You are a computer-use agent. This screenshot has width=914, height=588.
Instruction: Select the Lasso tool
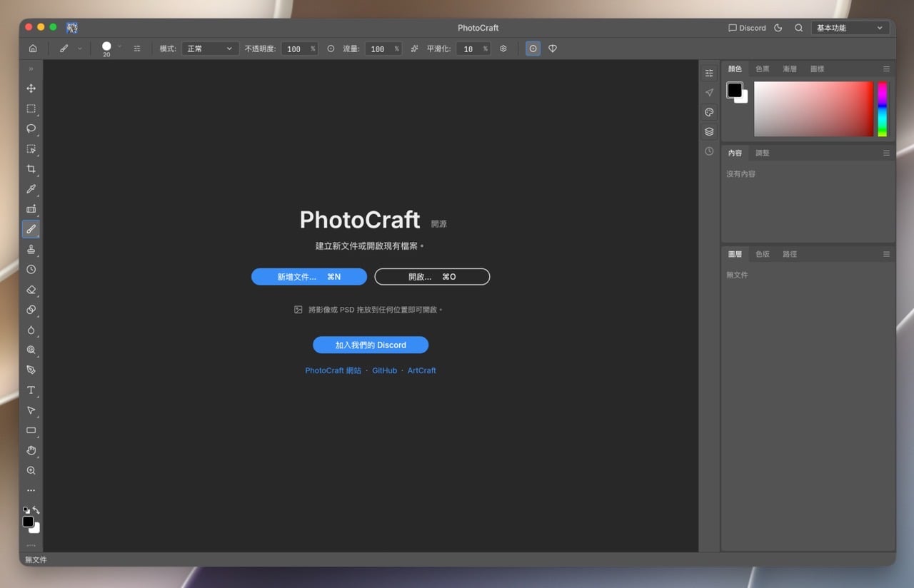(31, 128)
